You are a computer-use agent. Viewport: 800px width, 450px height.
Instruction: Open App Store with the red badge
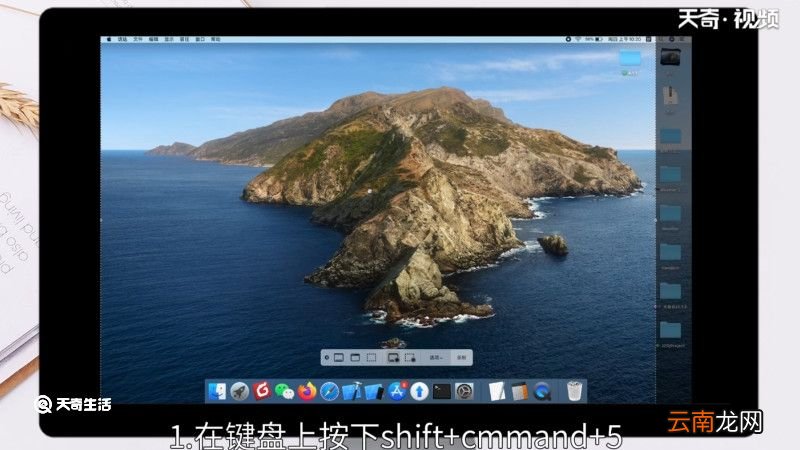[x=396, y=391]
